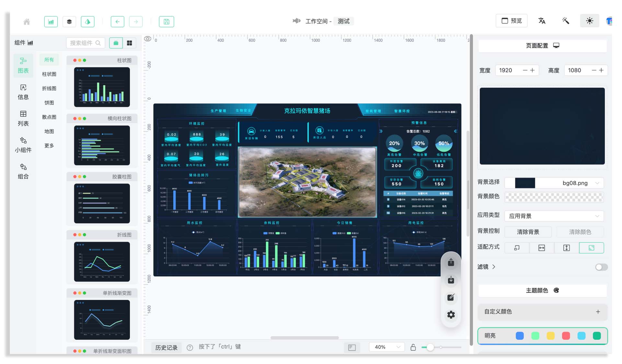The image size is (622, 364).
Task: Open the 40% zoom dropdown
Action: click(x=387, y=347)
